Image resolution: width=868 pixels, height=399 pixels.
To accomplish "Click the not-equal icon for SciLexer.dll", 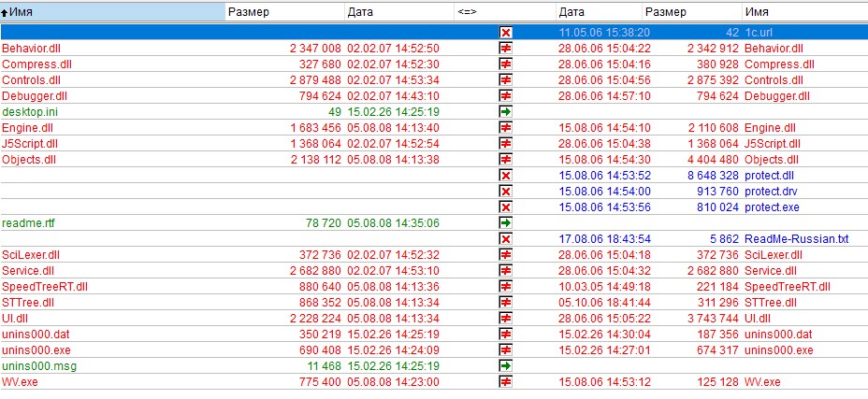I will click(x=505, y=255).
